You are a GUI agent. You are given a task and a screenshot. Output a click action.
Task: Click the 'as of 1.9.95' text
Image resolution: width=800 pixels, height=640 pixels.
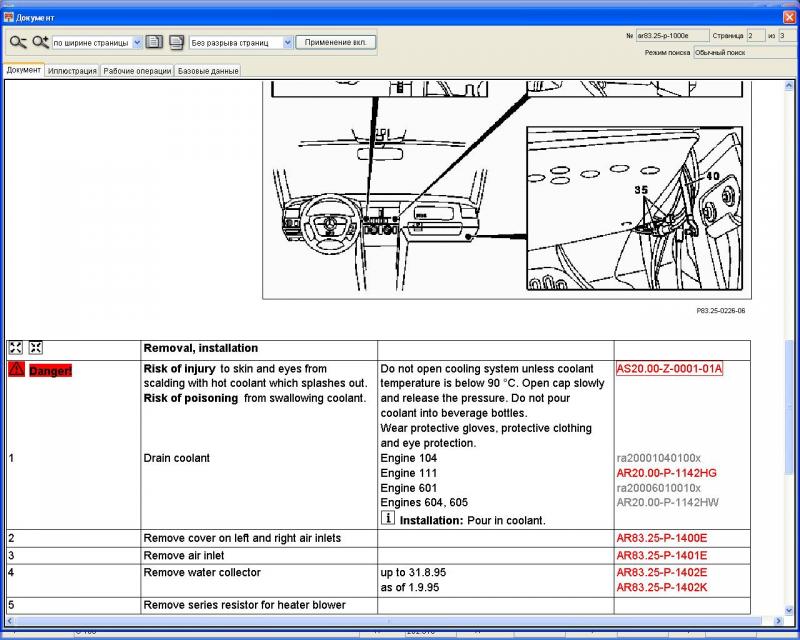[410, 587]
